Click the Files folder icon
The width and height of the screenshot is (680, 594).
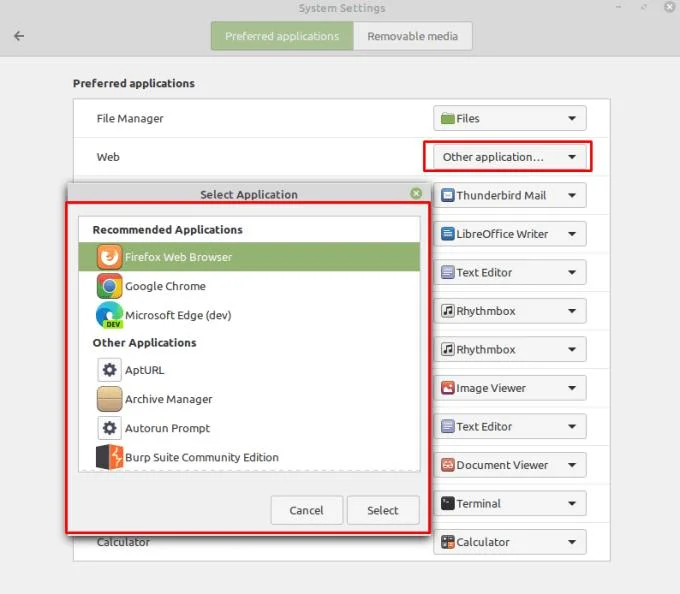coord(448,118)
